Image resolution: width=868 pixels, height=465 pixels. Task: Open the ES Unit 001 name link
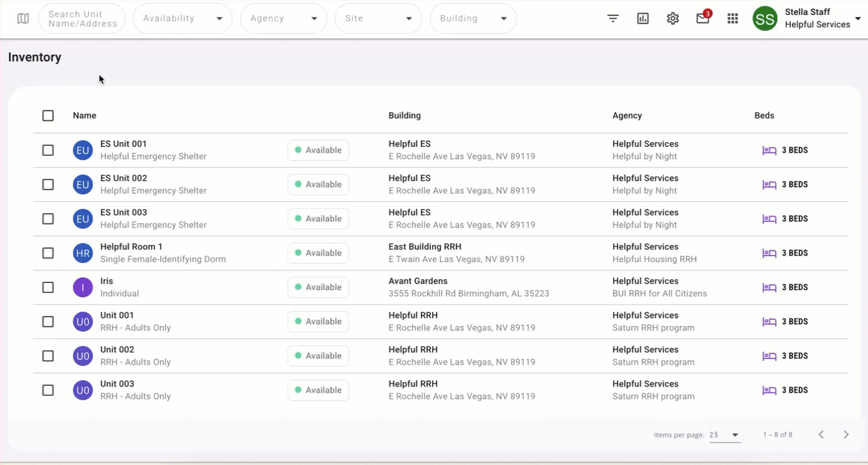click(123, 144)
